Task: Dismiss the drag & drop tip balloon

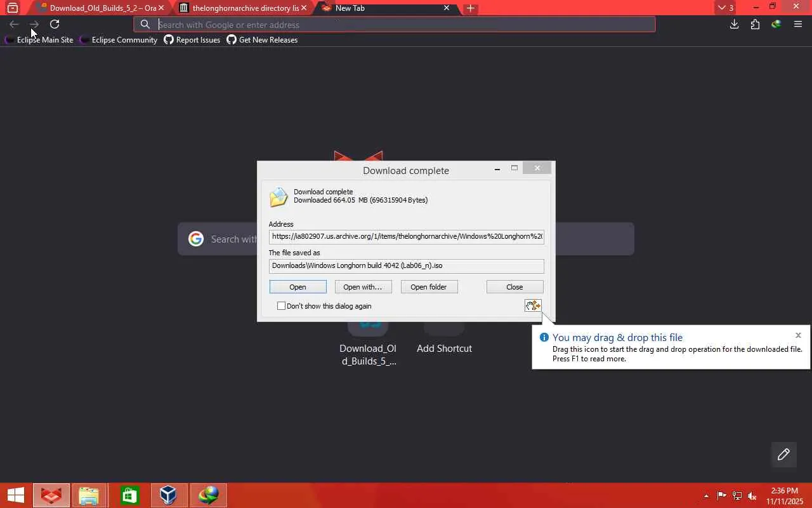Action: click(798, 335)
